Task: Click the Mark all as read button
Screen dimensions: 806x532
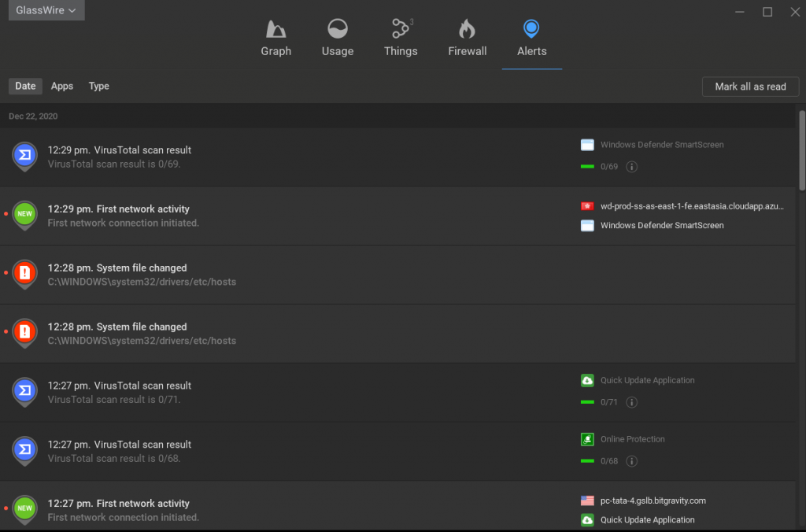Action: click(750, 87)
